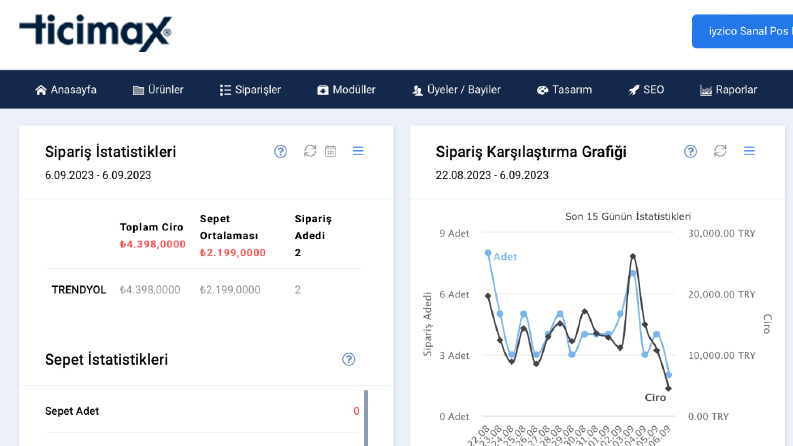Open the iyzico Sanal Pos button
793x446 pixels.
tap(742, 31)
